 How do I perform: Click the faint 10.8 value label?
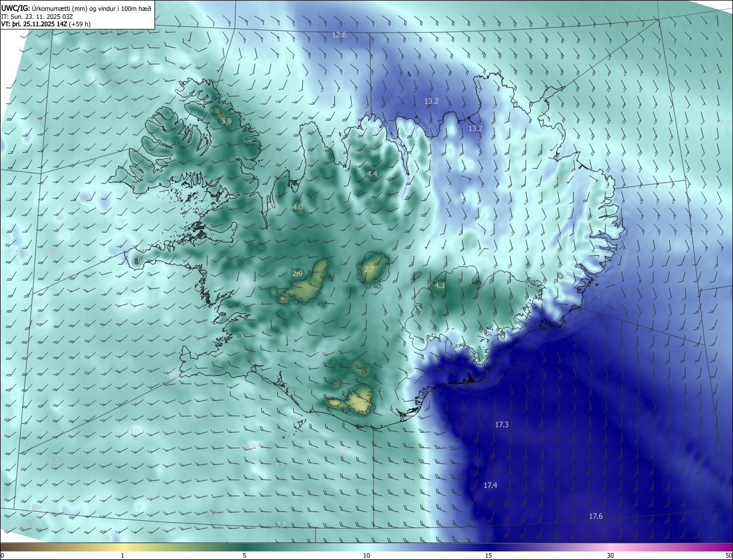coord(35,508)
